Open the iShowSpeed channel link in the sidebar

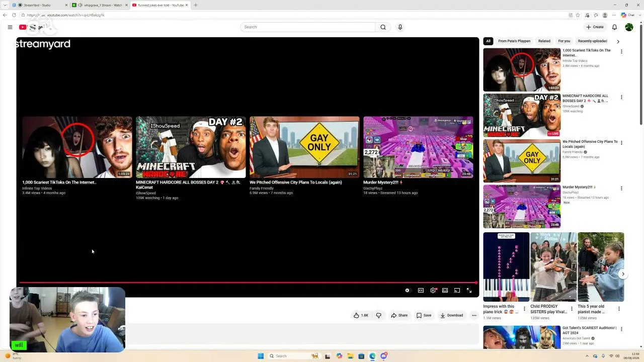pyautogui.click(x=571, y=107)
